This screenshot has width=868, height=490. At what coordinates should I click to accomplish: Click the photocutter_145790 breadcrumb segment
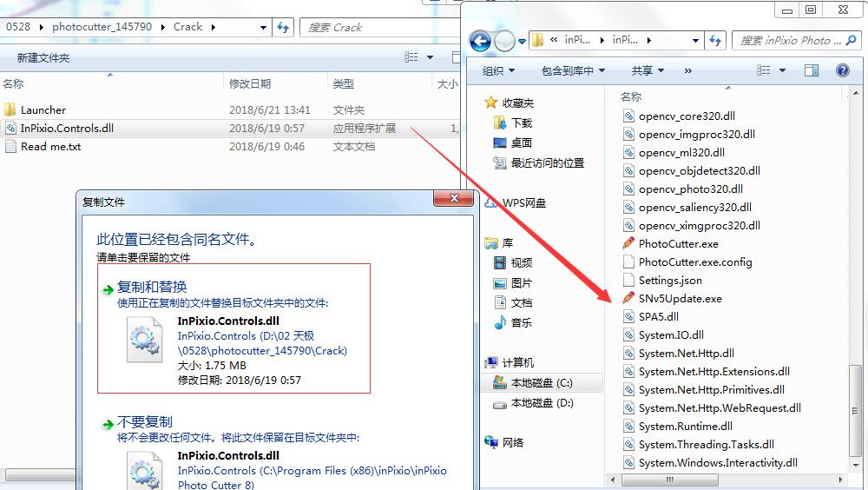pos(102,27)
